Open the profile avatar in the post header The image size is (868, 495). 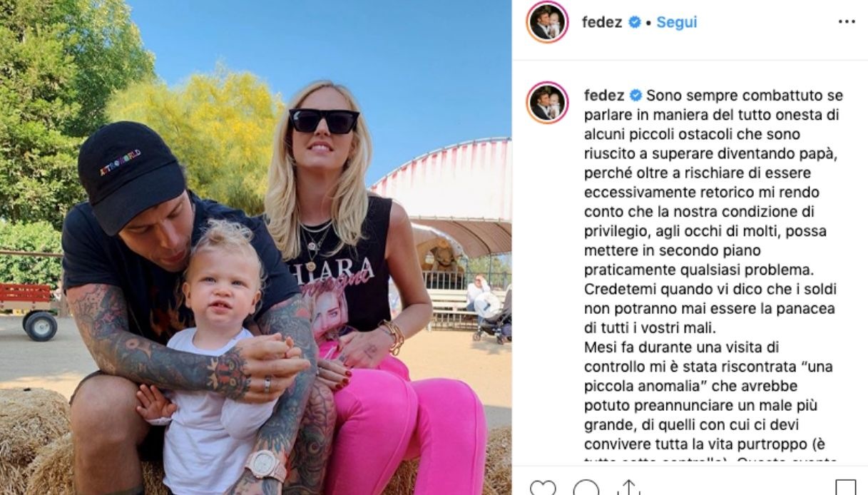point(547,22)
